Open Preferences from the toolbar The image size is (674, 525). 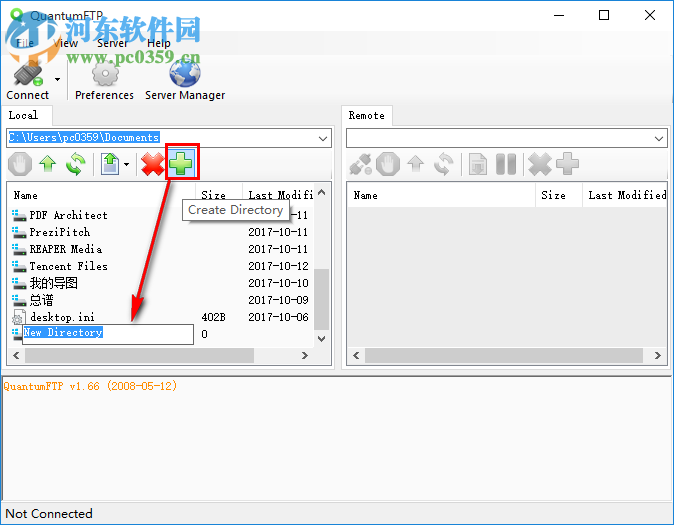104,80
